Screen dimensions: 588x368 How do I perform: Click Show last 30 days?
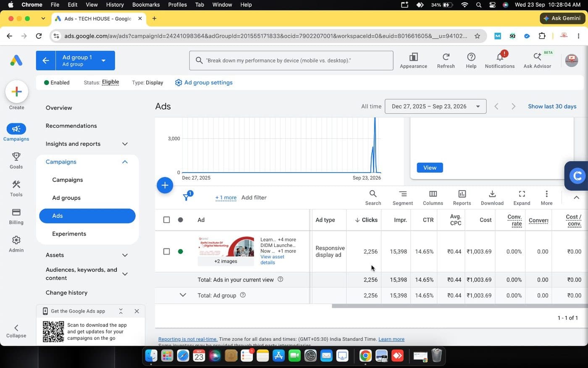click(552, 106)
